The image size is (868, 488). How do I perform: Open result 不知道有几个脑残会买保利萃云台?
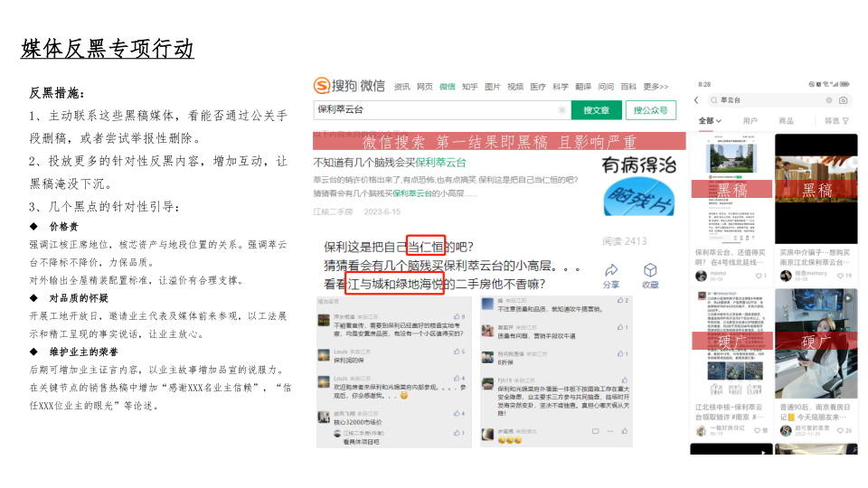[390, 163]
